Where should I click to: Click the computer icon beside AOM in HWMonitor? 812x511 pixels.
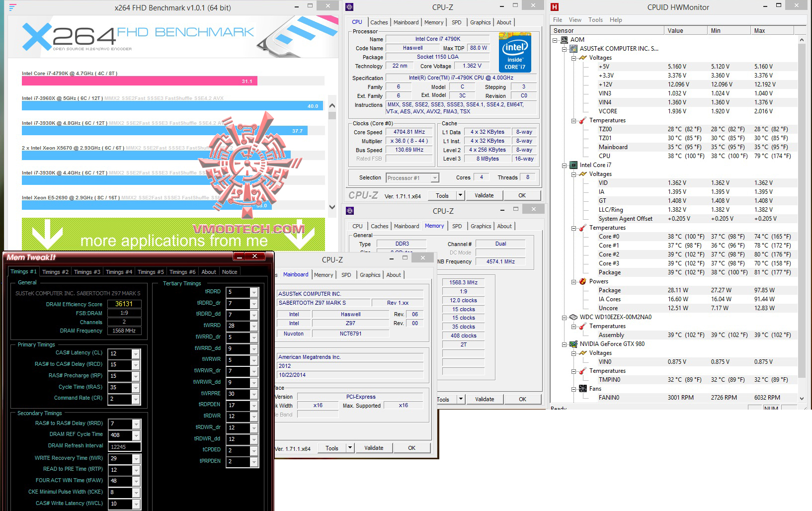565,40
